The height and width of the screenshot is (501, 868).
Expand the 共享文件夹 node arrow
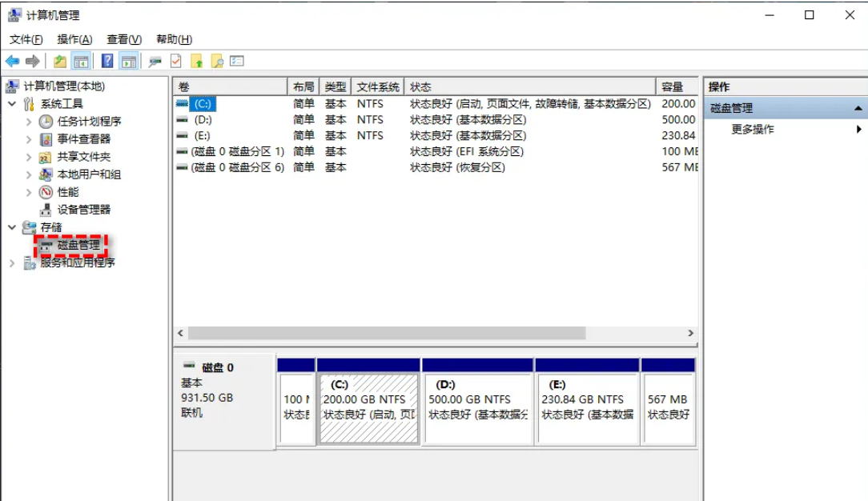point(29,157)
